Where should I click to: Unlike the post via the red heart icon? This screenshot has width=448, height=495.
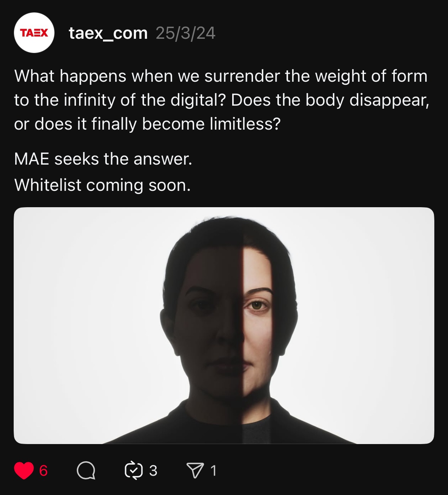(x=24, y=471)
